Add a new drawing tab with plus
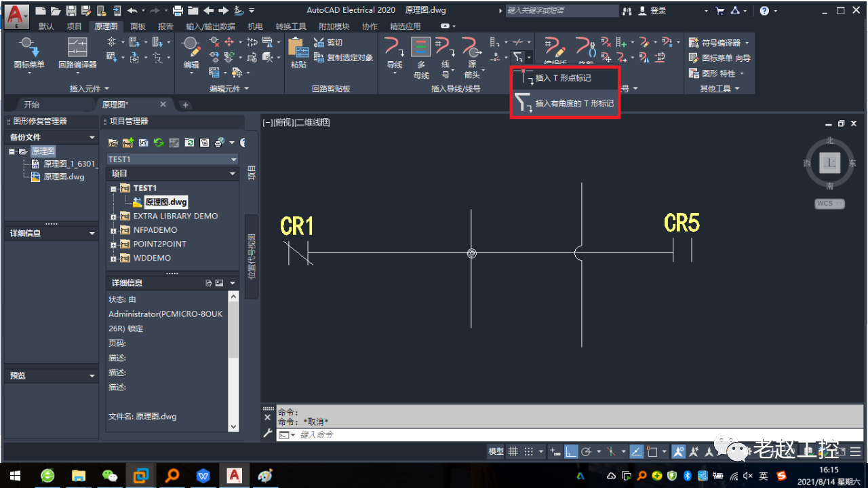Image resolution: width=868 pixels, height=488 pixels. 185,105
